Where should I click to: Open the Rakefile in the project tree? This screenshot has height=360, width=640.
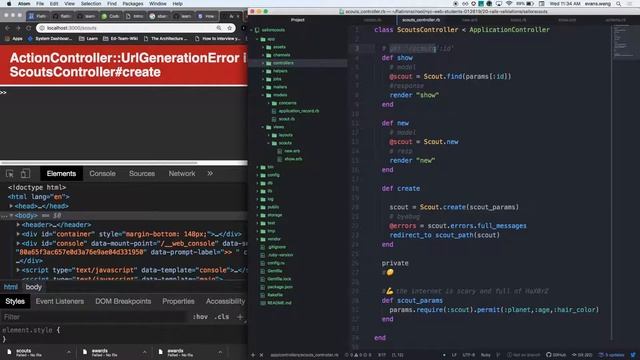point(271,295)
